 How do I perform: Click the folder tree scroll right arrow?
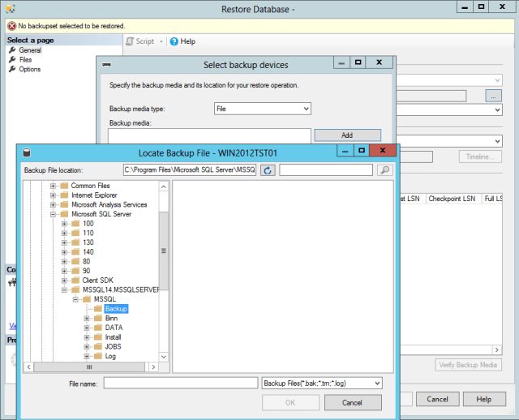(153, 366)
